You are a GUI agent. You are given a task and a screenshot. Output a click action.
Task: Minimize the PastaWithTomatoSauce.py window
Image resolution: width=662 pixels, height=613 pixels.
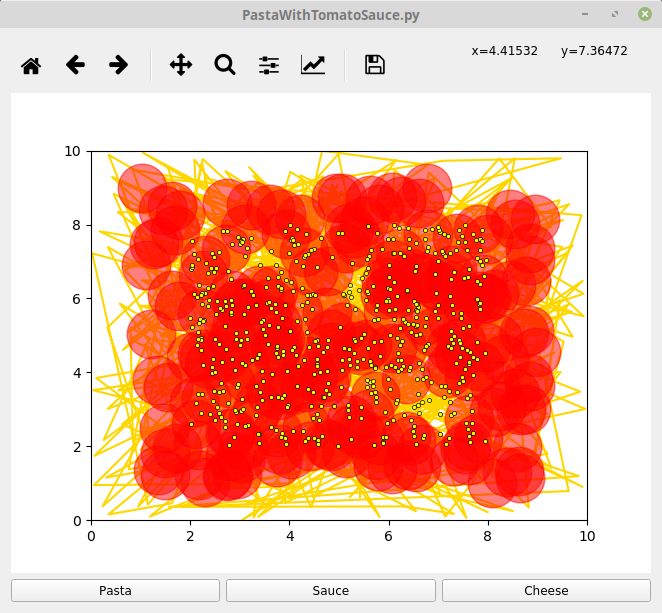pos(585,14)
